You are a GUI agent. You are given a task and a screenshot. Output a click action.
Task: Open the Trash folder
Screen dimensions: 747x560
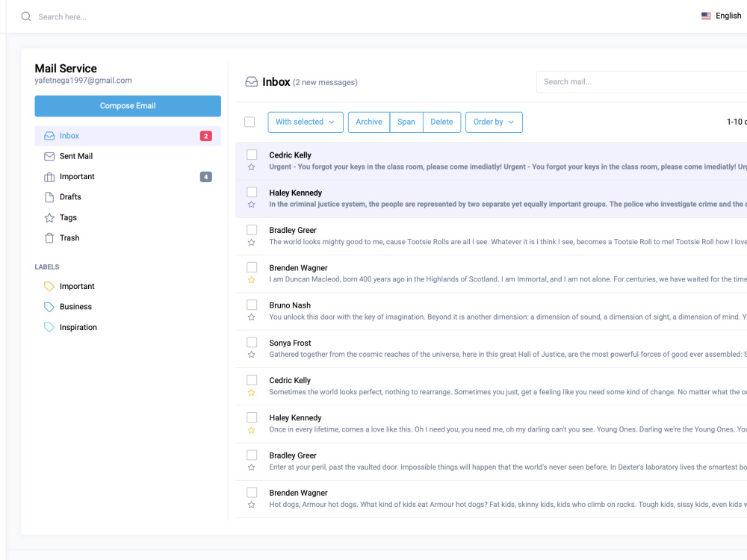tap(128, 238)
